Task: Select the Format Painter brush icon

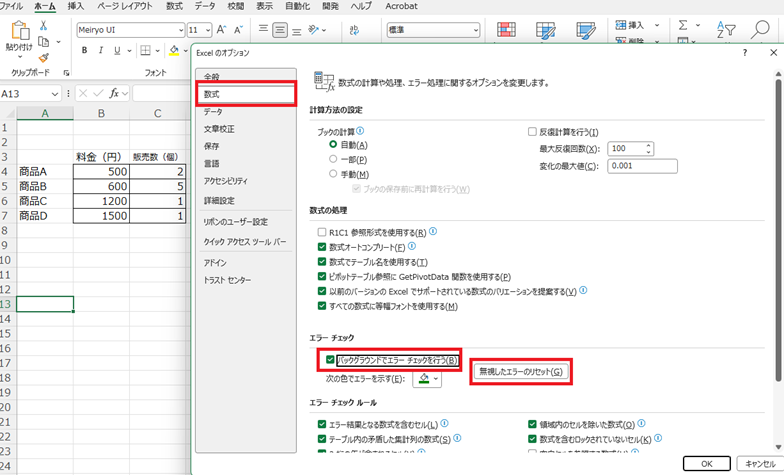Action: tap(44, 57)
